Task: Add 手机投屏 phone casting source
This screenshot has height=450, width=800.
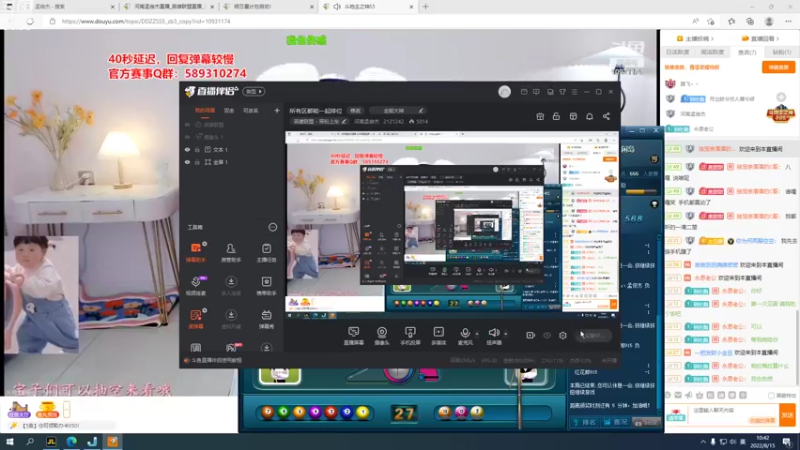Action: coord(410,336)
